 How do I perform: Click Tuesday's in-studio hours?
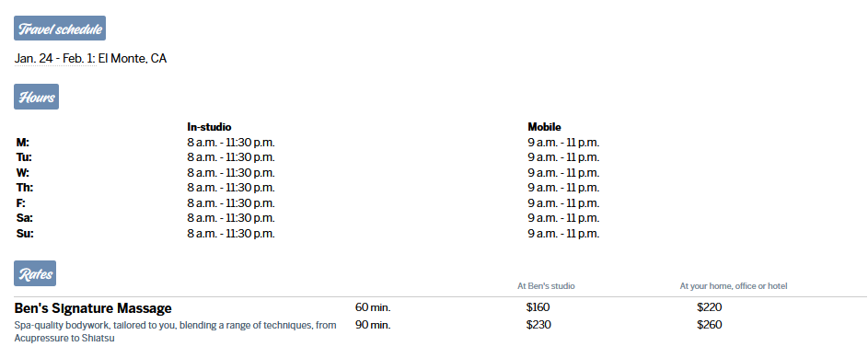pyautogui.click(x=231, y=157)
